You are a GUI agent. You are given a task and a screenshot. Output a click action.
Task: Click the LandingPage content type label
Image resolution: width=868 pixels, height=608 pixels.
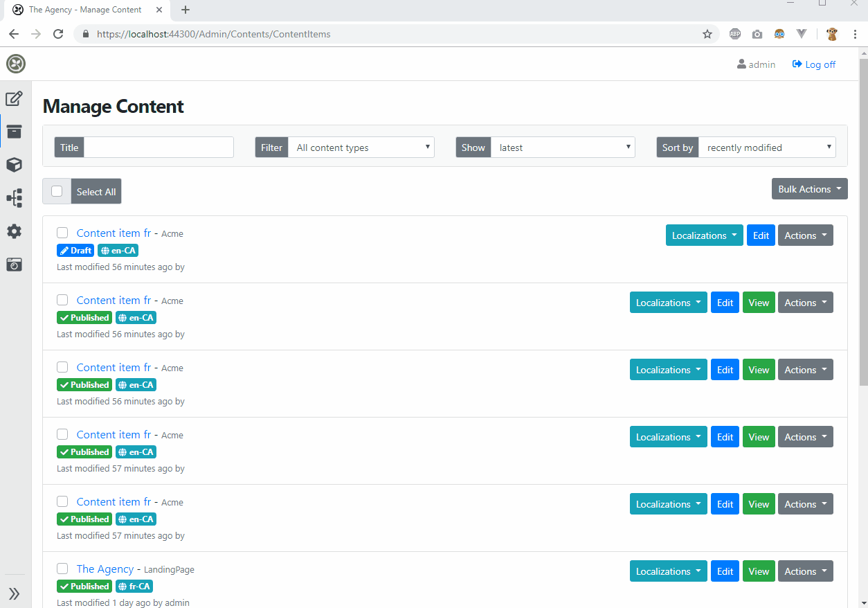pos(169,570)
